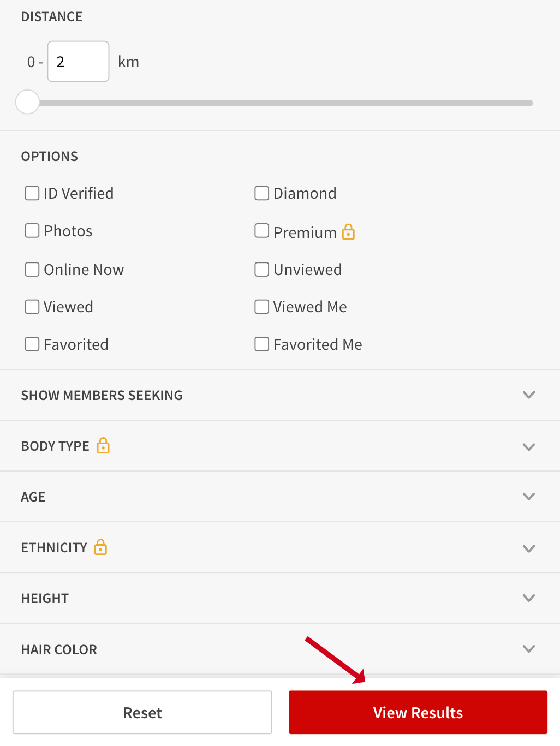Image resolution: width=560 pixels, height=746 pixels.
Task: Check the Favorited Me option
Action: (x=262, y=344)
